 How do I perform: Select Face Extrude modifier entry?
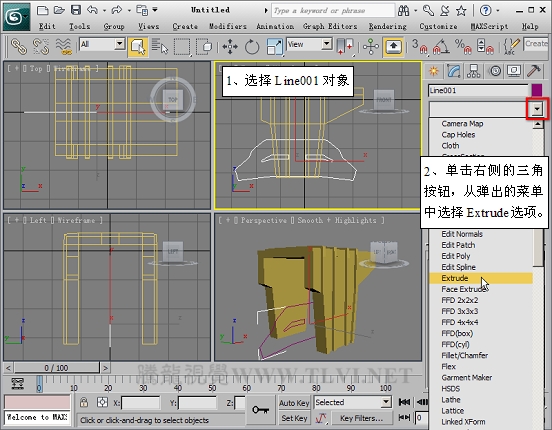(x=463, y=289)
